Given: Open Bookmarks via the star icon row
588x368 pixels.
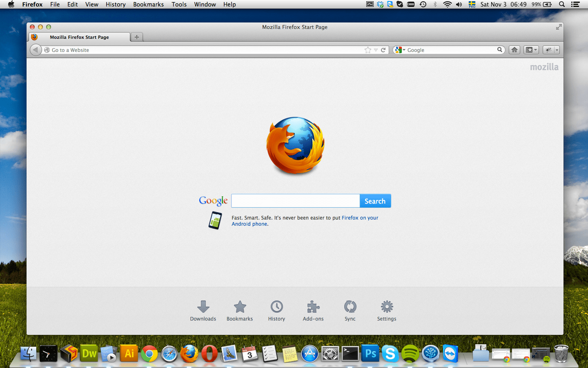Looking at the screenshot, I should tap(240, 310).
